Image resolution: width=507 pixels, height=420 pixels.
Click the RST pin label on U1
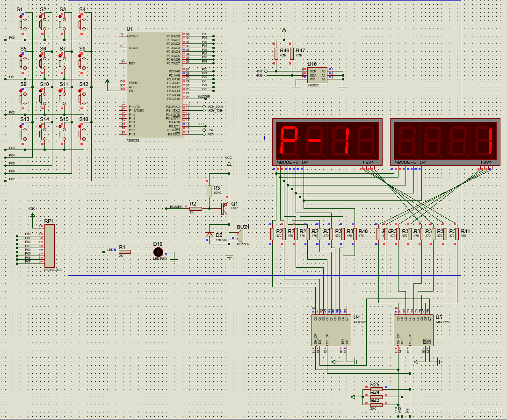coord(131,64)
